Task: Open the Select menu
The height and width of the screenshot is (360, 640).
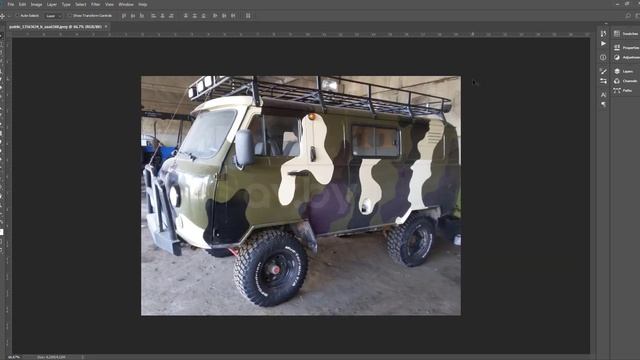Action: tap(80, 4)
